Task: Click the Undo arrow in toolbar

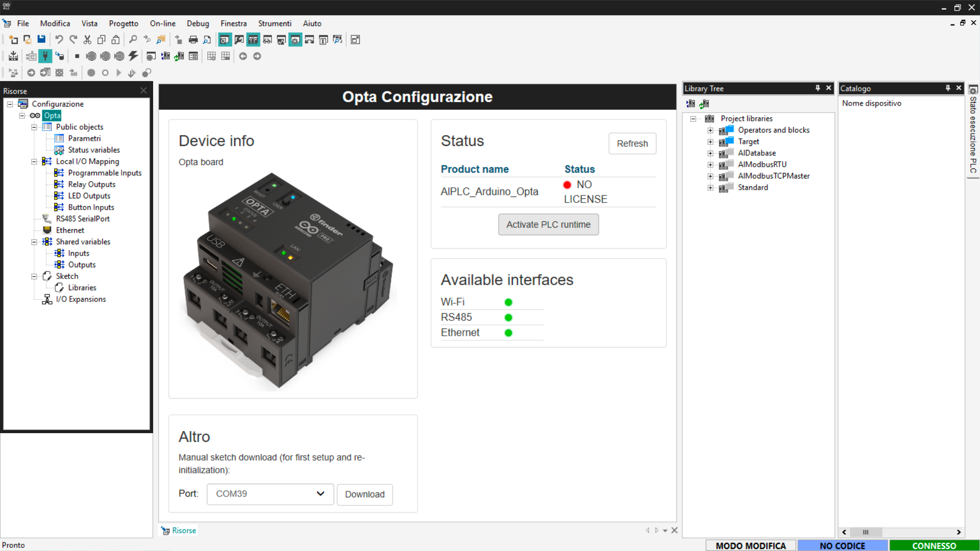Action: click(x=59, y=40)
